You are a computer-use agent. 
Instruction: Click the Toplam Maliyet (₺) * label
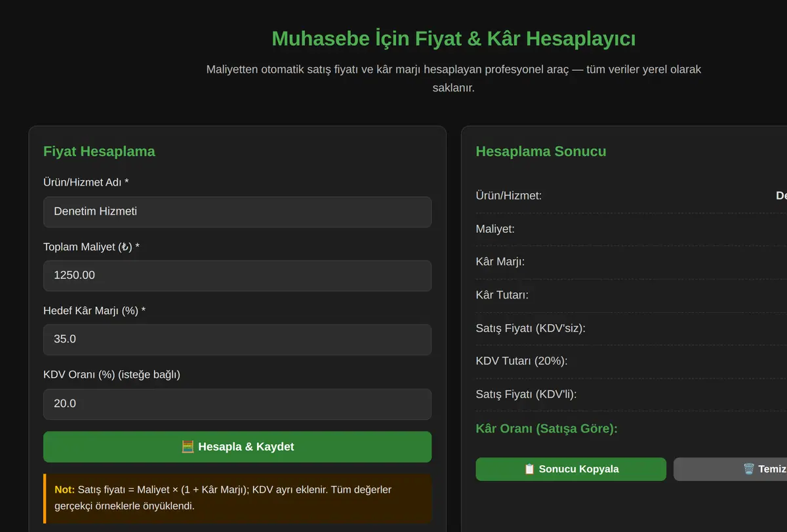[x=92, y=247]
